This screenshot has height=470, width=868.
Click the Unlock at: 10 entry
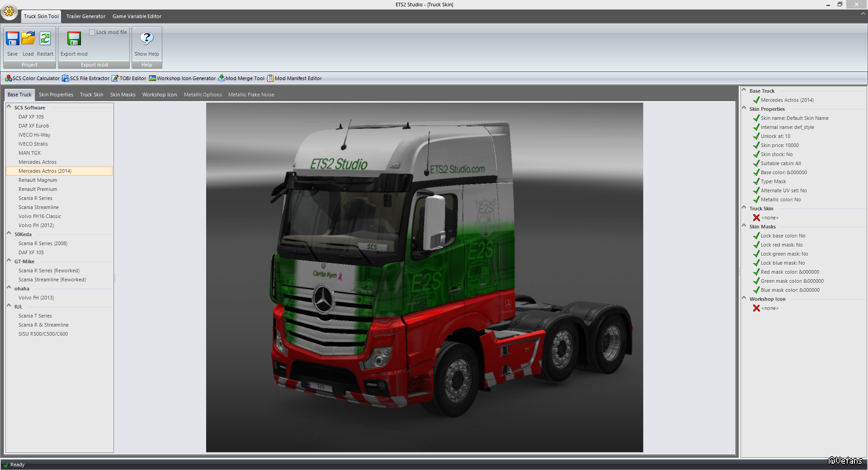click(776, 136)
